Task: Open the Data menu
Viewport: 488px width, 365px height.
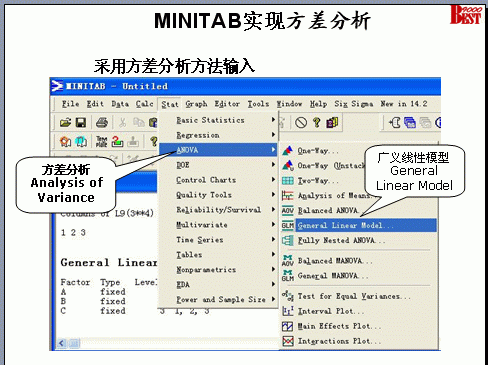Action: pos(120,104)
